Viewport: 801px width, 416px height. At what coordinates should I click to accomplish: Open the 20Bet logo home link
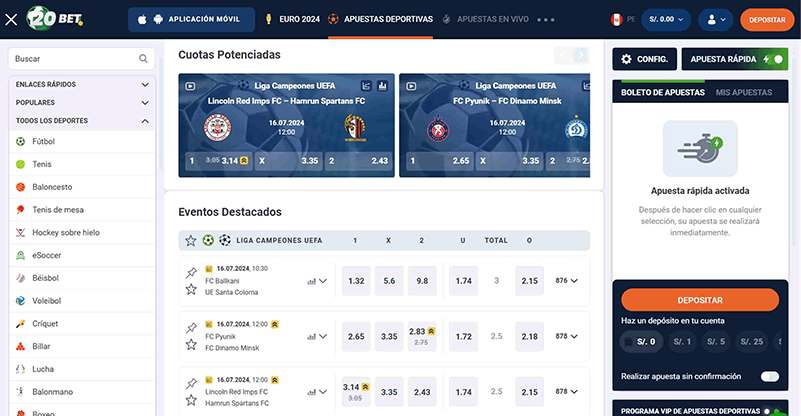[x=55, y=19]
